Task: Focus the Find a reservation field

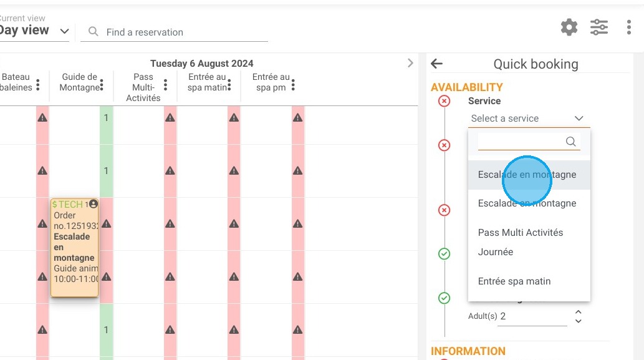Action: 174,32
